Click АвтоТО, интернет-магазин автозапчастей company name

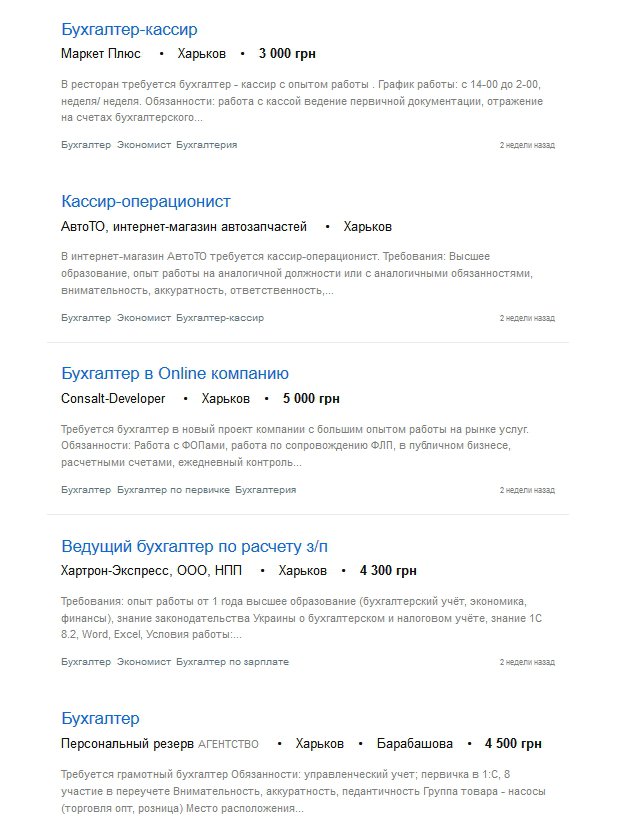click(x=184, y=227)
